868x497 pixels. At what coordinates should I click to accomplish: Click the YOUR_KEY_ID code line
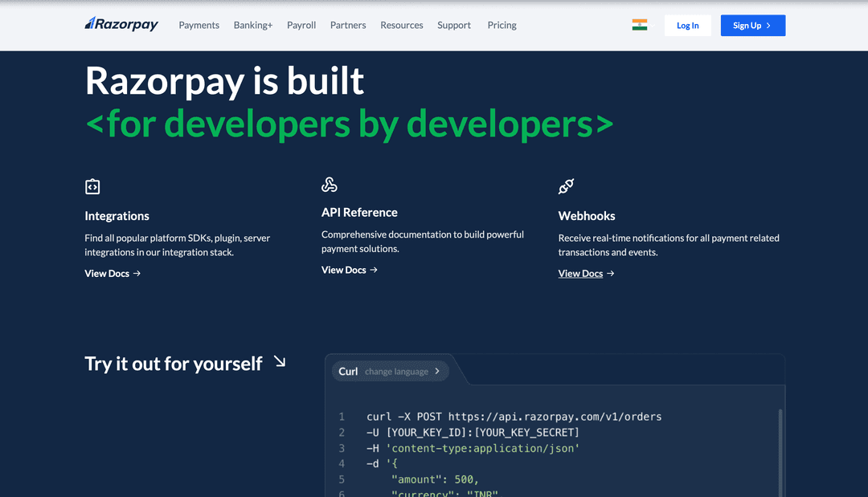pos(473,432)
